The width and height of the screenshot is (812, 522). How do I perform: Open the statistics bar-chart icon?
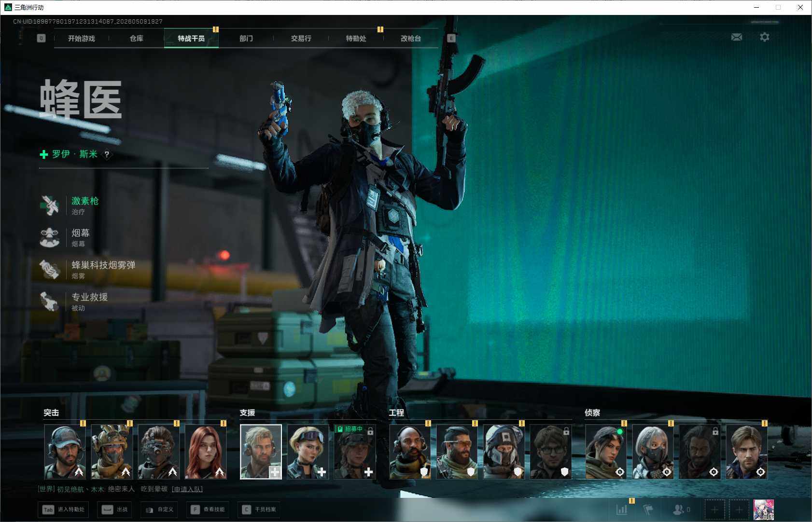point(622,509)
